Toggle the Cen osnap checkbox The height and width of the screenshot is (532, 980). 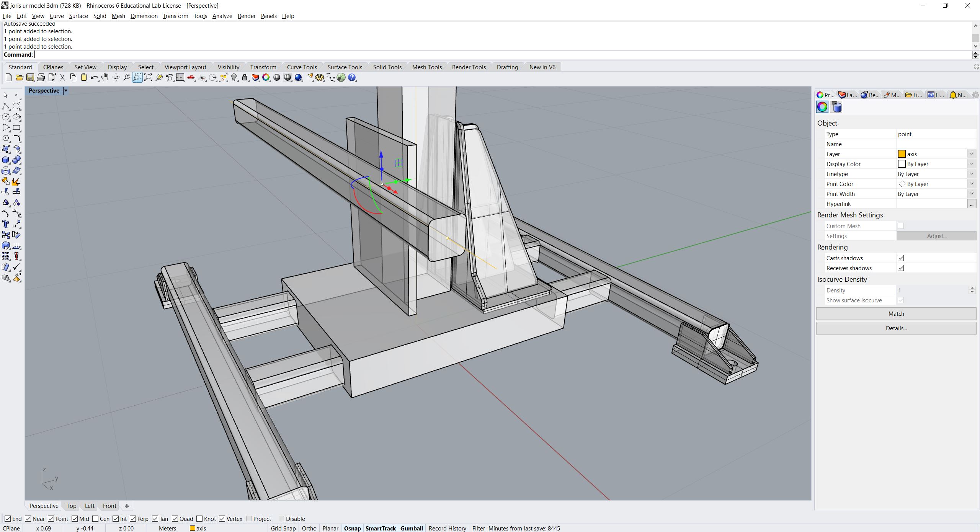[x=96, y=519]
